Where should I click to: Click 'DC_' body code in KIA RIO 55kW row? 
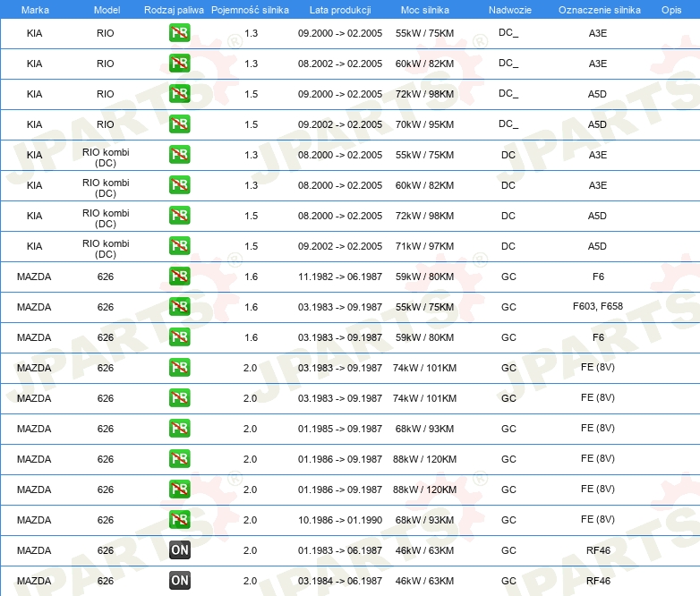coord(508,32)
